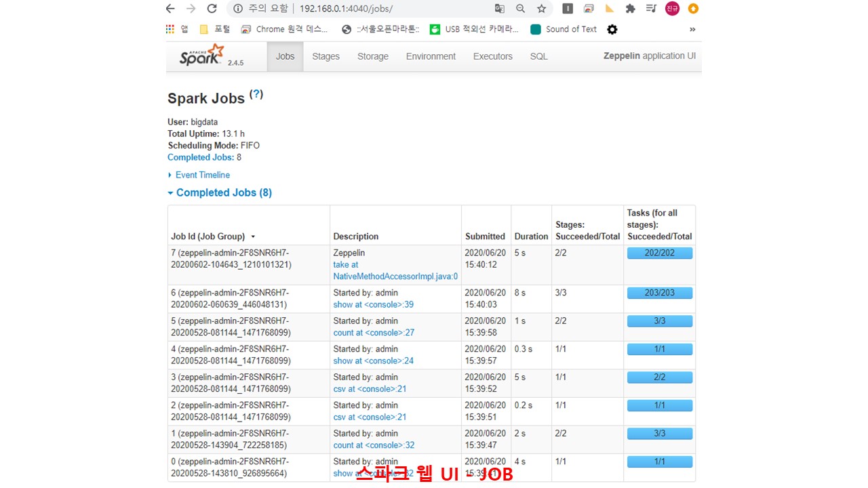Switch to the Jobs tab
Viewport: 868px width, 488px height.
tap(285, 56)
